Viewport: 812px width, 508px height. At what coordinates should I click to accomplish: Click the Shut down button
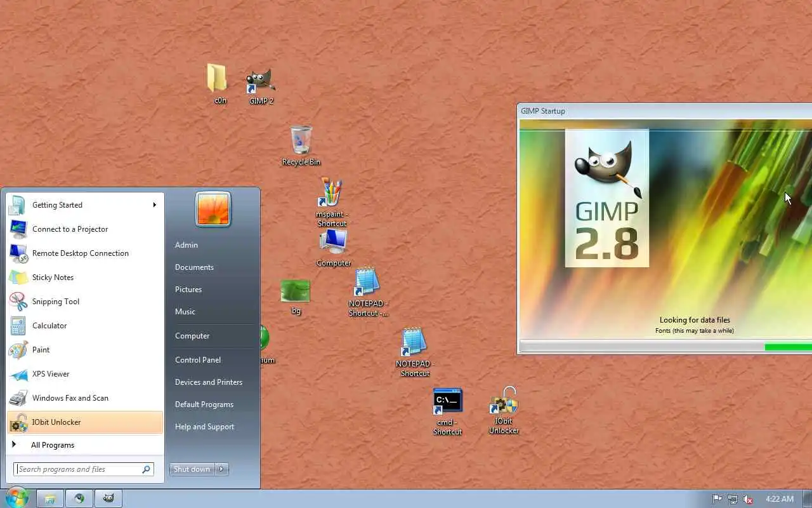click(192, 469)
